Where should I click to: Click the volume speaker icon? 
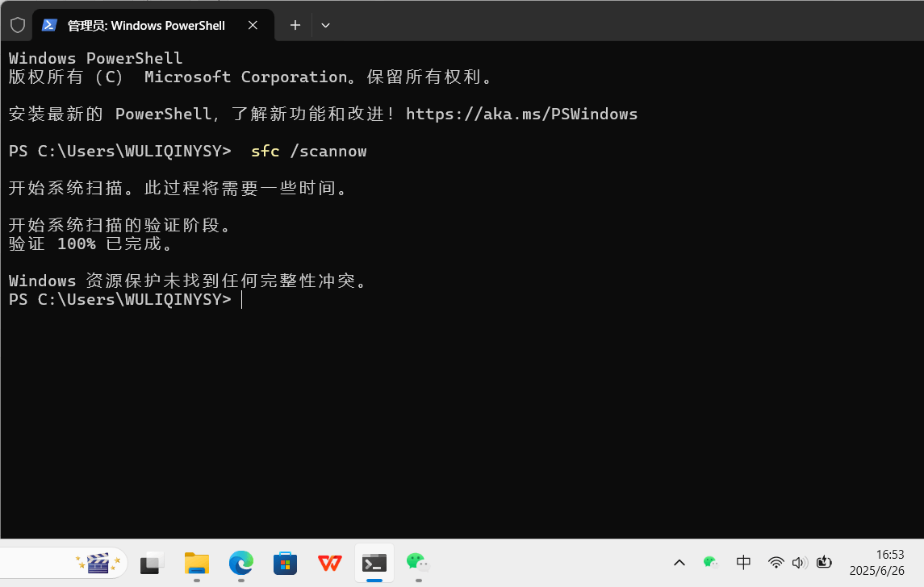tap(800, 563)
